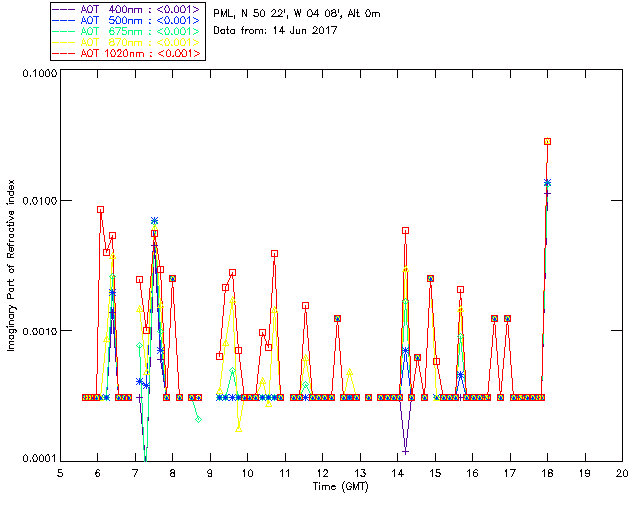
Task: Click the x-axis tick label 12
Action: (x=322, y=473)
